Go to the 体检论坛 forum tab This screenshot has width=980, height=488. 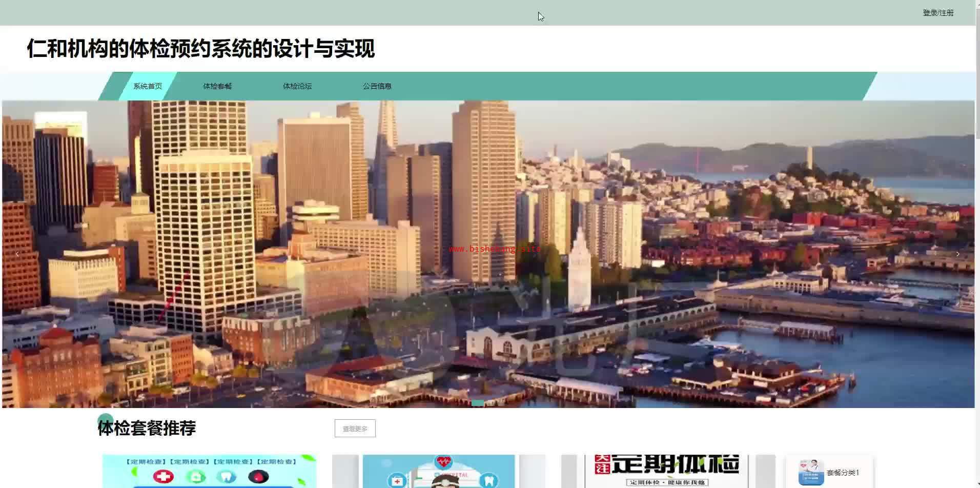(x=297, y=86)
